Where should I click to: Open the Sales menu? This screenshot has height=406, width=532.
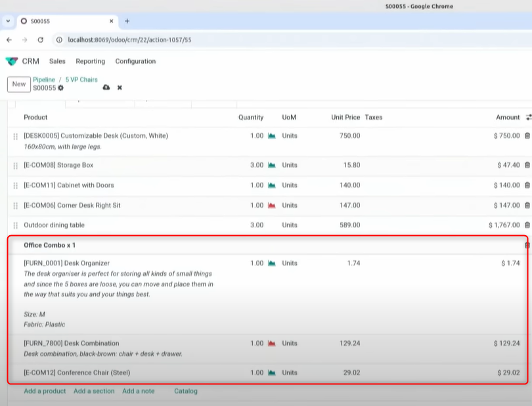tap(57, 62)
